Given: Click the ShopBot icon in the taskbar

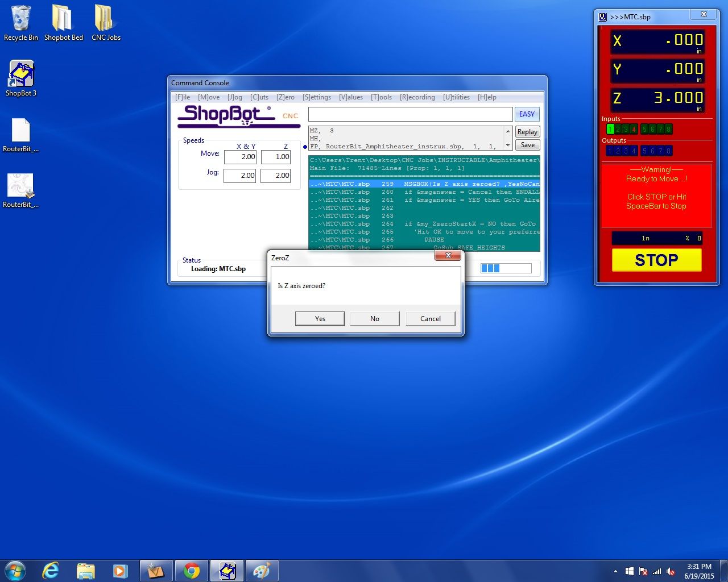Looking at the screenshot, I should 227,570.
